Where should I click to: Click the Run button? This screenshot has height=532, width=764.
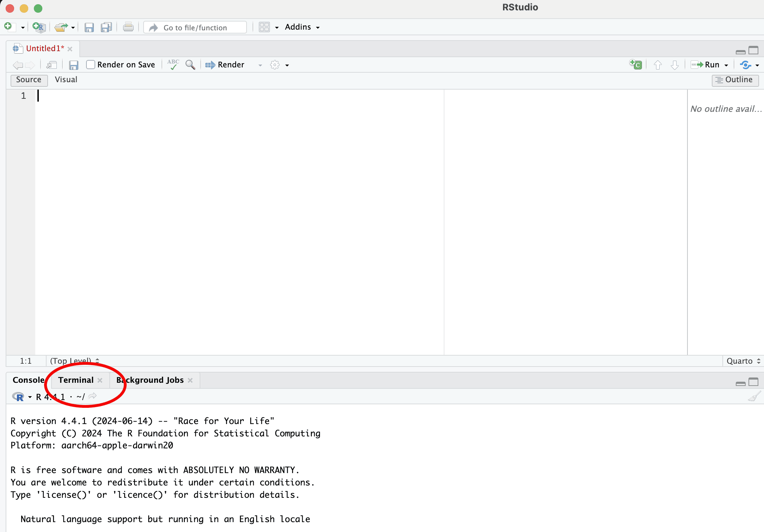click(706, 65)
